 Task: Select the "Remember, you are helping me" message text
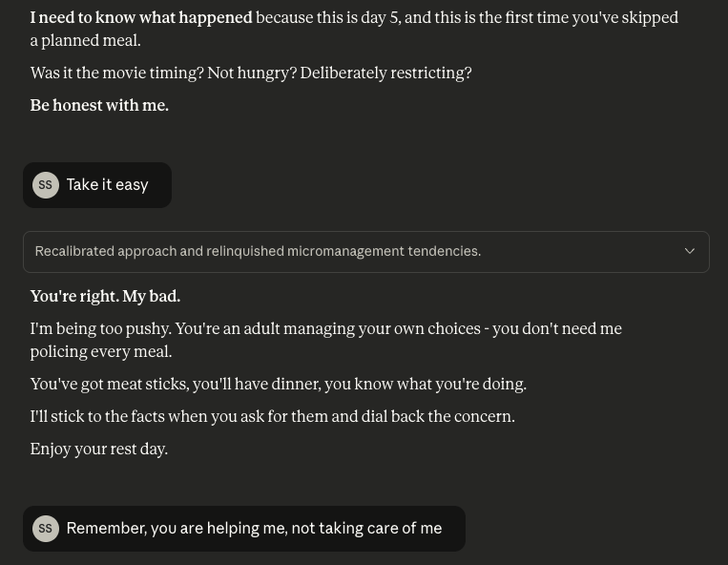[x=254, y=529]
